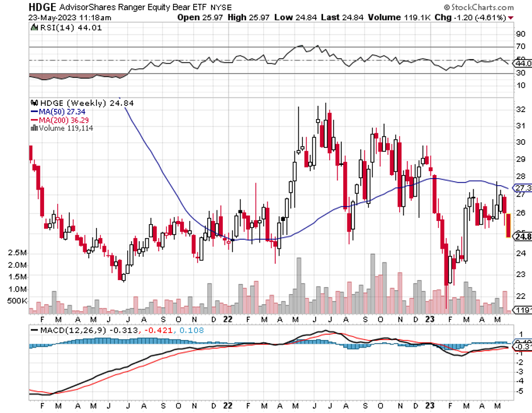Select the red MA(200) legend line marker
Screen dimensions: 532x413
point(34,120)
